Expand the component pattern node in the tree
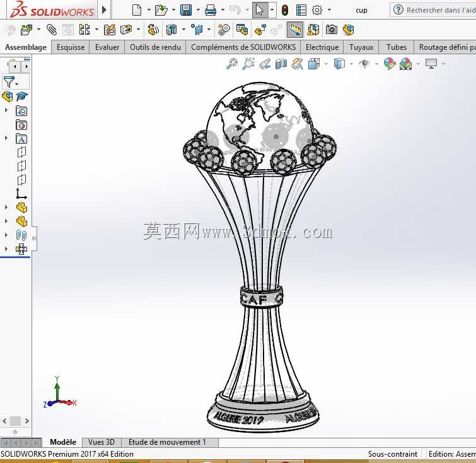The image size is (476, 463). click(6, 249)
